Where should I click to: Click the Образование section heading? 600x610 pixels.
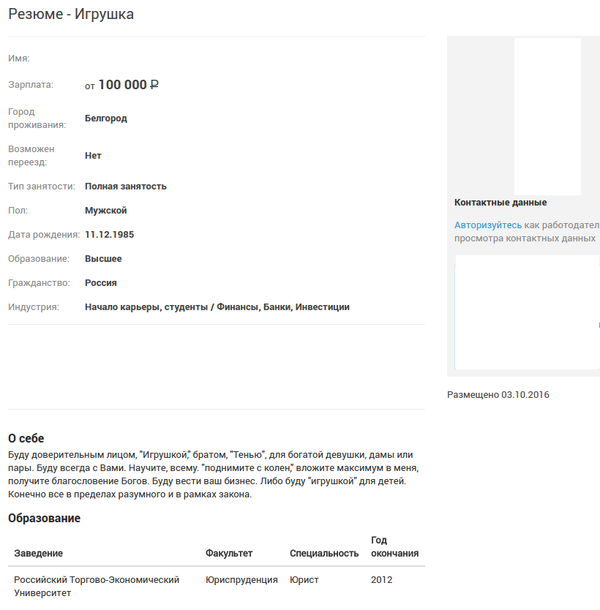click(44, 518)
